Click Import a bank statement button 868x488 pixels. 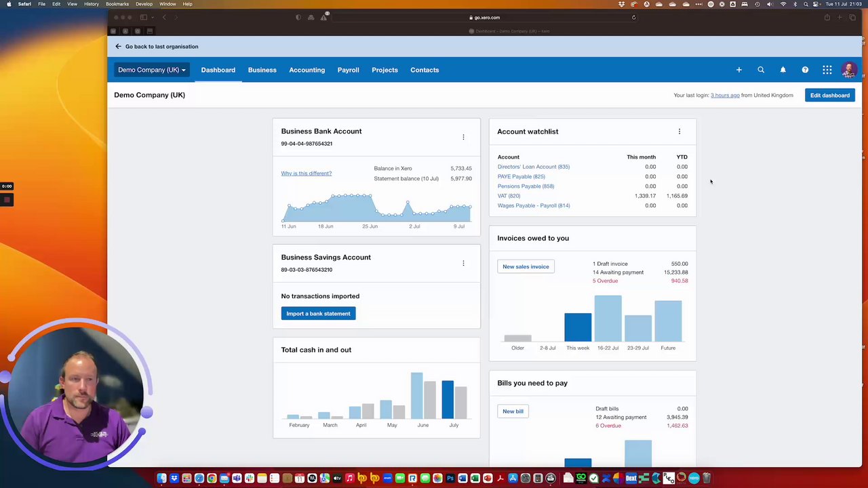pos(318,314)
